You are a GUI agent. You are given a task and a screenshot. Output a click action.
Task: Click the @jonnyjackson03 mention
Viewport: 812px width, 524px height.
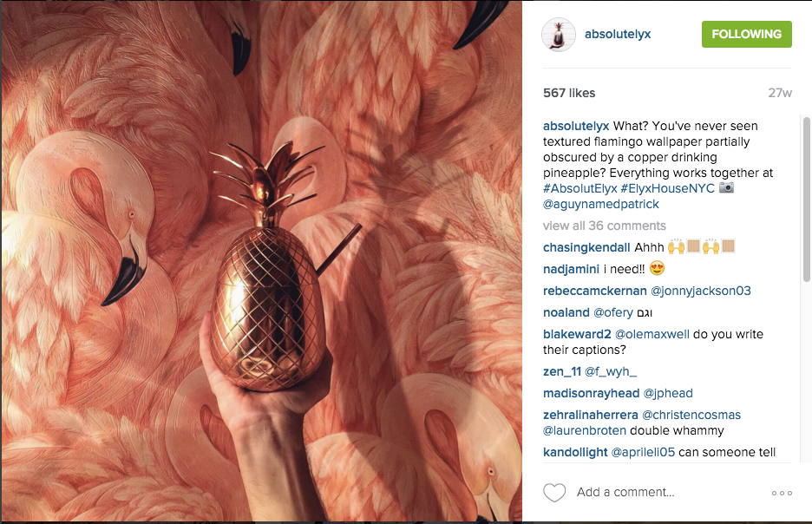[x=701, y=291]
